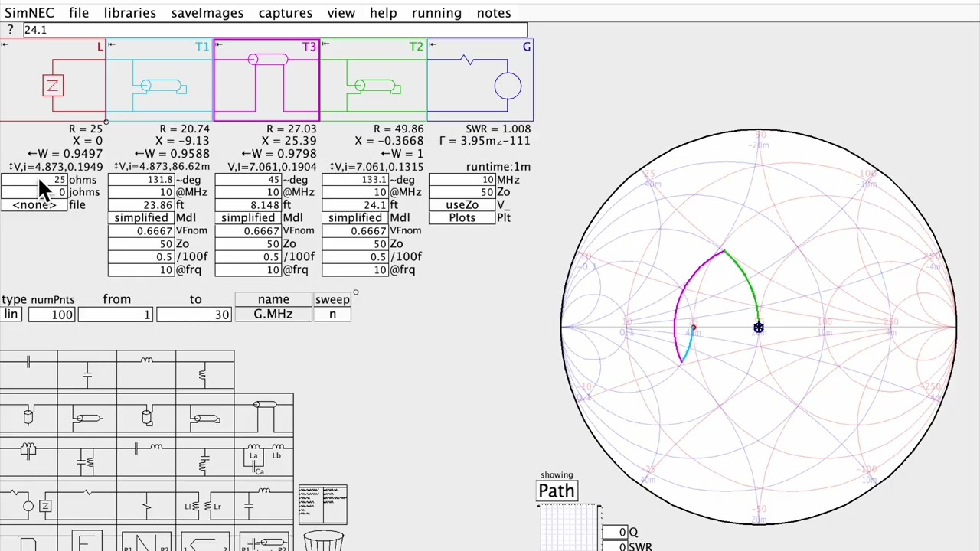This screenshot has width=980, height=551.
Task: Select the G generator block
Action: coord(480,81)
